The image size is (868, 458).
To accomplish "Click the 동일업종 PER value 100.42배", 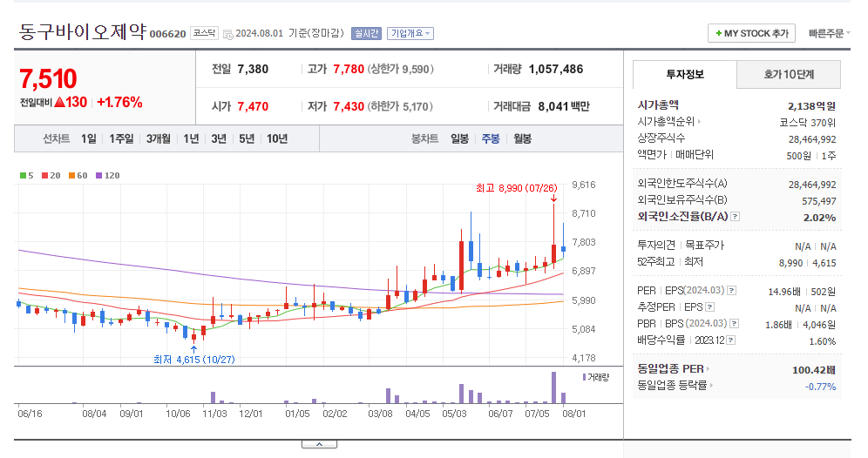I will pos(814,369).
